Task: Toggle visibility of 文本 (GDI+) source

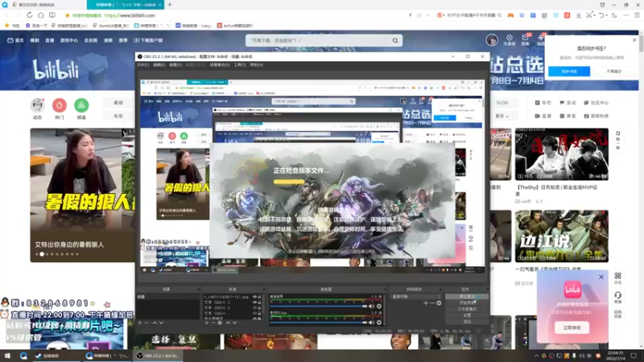Action: [254, 313]
